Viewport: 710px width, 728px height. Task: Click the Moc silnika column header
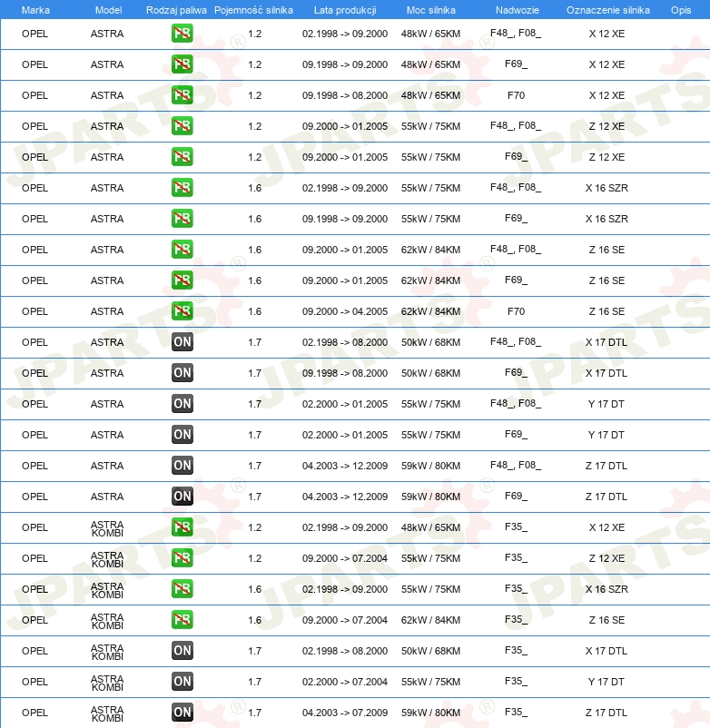click(x=430, y=9)
